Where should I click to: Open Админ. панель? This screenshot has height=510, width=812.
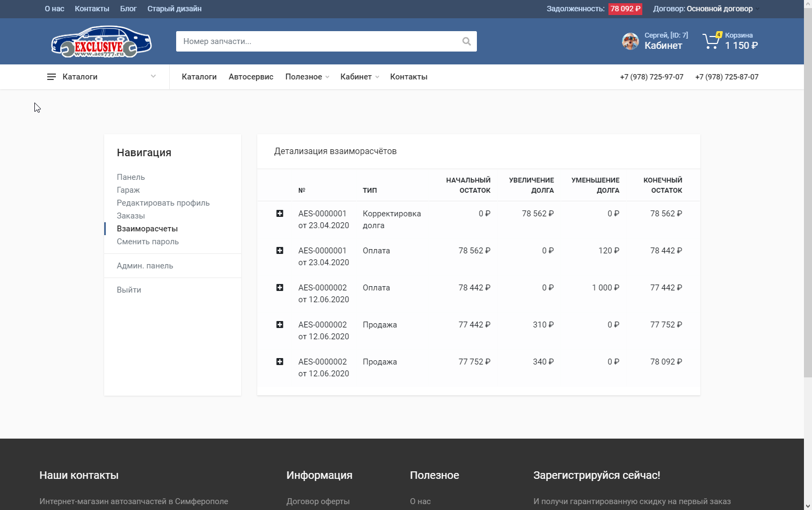(145, 266)
